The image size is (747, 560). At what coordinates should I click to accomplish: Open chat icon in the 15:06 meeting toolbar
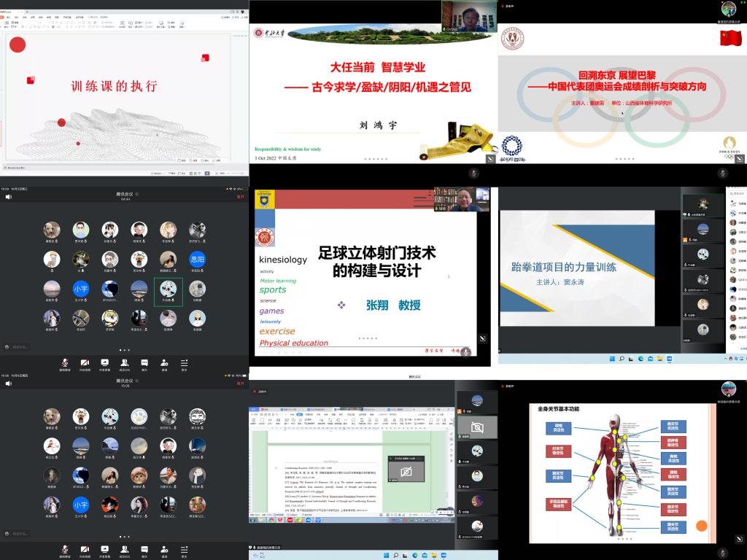click(x=144, y=549)
